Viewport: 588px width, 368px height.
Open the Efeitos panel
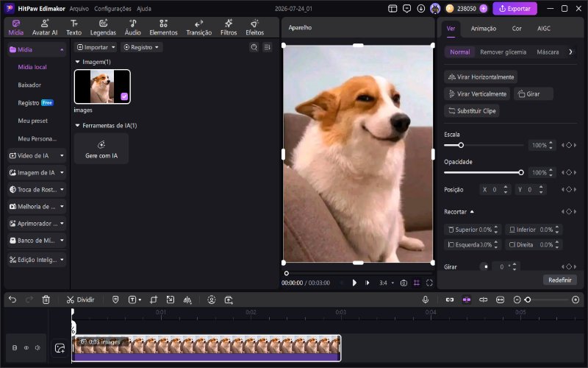coord(254,27)
